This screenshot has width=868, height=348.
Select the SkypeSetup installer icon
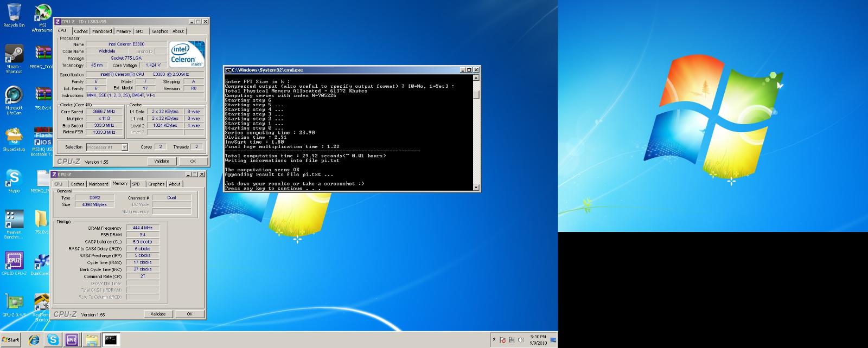tap(14, 139)
